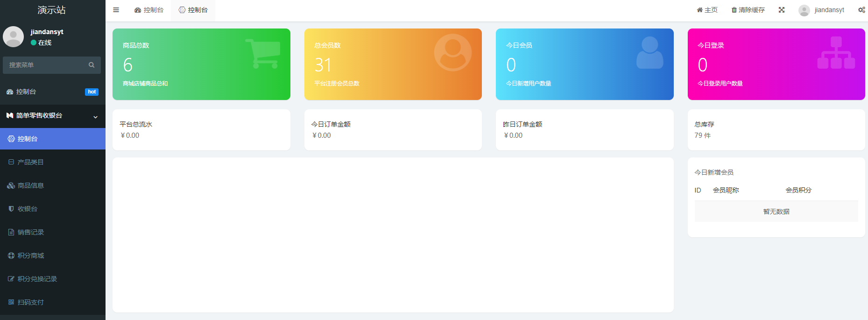Click the hot badge label

point(92,92)
